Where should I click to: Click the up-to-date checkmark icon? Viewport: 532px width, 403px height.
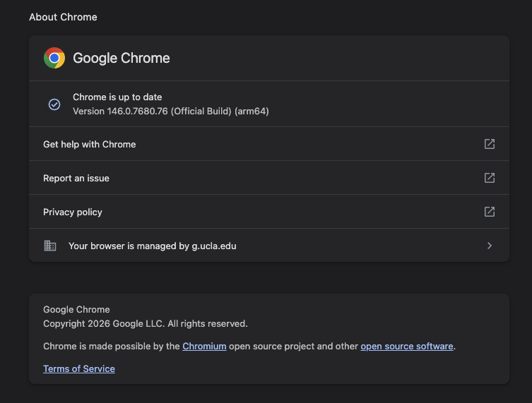coord(54,104)
